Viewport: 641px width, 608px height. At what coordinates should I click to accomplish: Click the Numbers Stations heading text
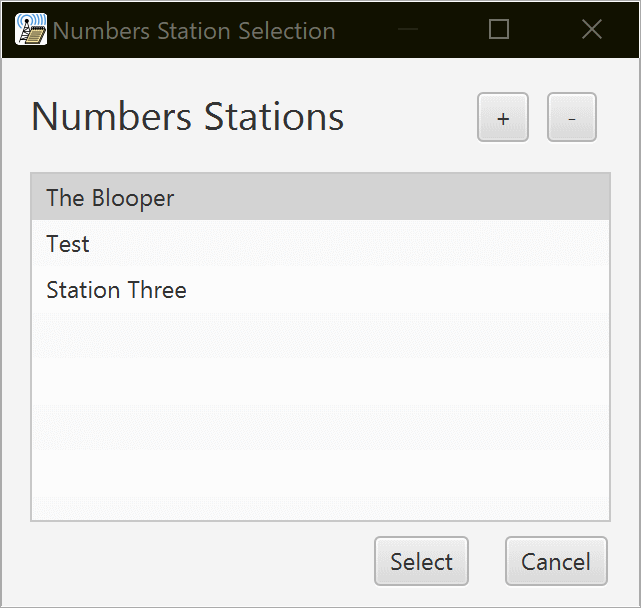tap(188, 117)
